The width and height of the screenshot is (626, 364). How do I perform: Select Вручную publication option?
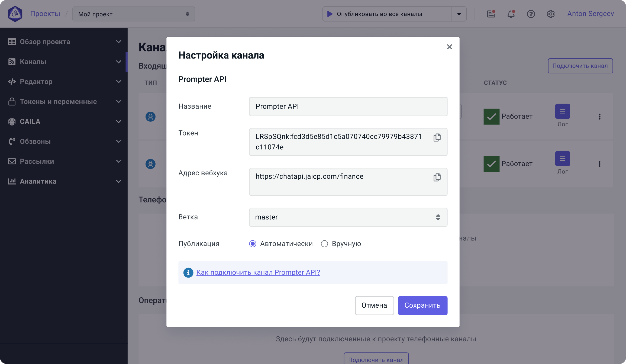(x=341, y=244)
